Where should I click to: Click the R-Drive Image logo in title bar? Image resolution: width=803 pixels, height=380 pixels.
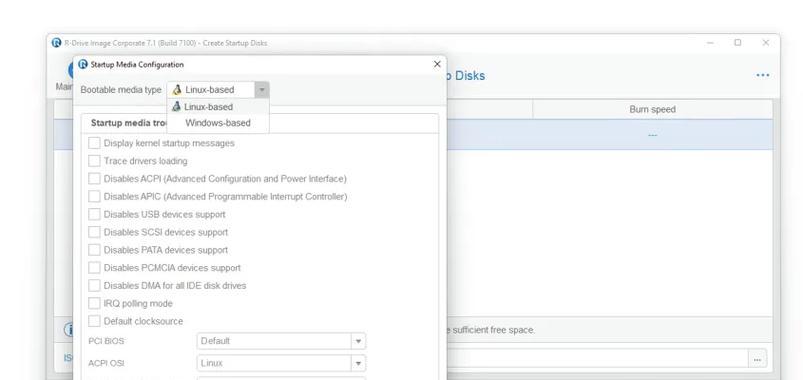click(x=56, y=43)
